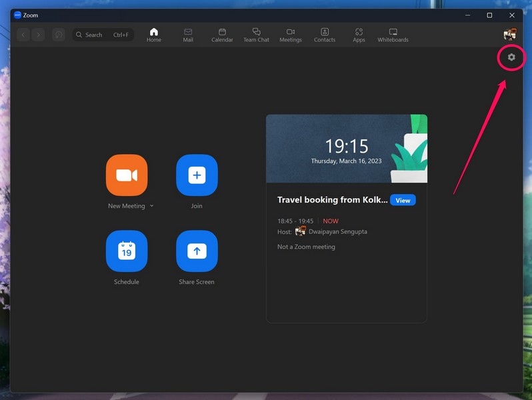Open the Apps tab
The image size is (532, 400).
tap(359, 35)
